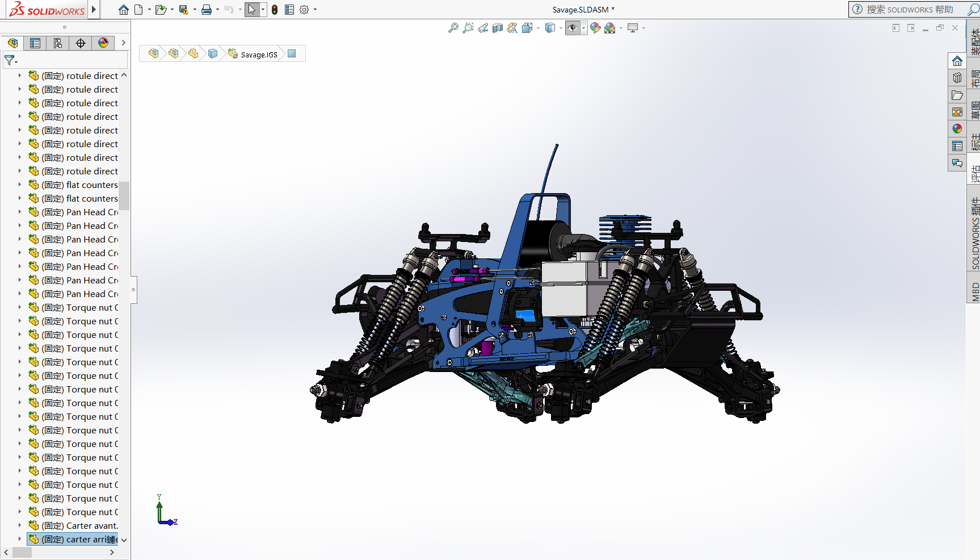Select the highlighted carter arri component row
This screenshot has height=560, width=980.
pyautogui.click(x=73, y=539)
